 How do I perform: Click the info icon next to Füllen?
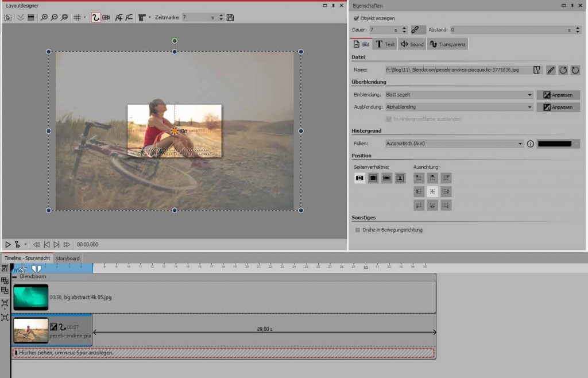(530, 144)
